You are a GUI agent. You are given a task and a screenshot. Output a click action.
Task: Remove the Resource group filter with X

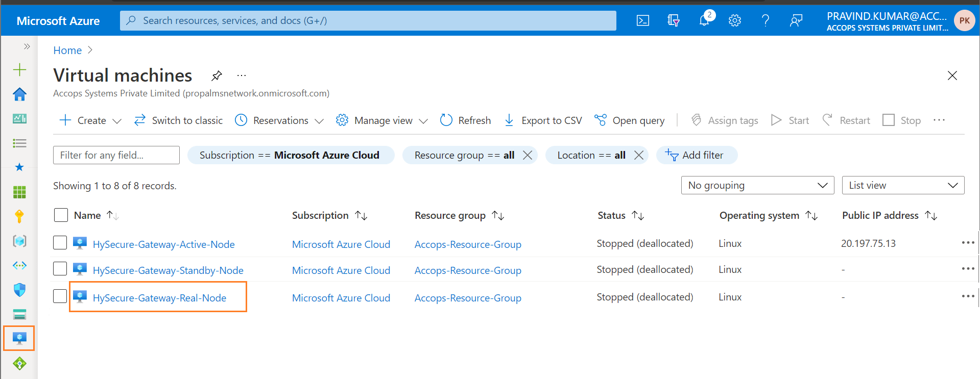tap(528, 155)
